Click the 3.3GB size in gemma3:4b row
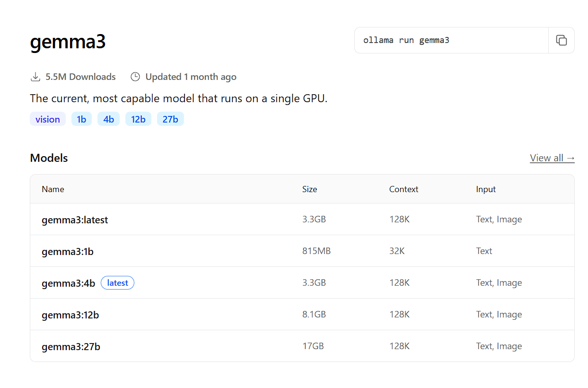 (x=314, y=283)
